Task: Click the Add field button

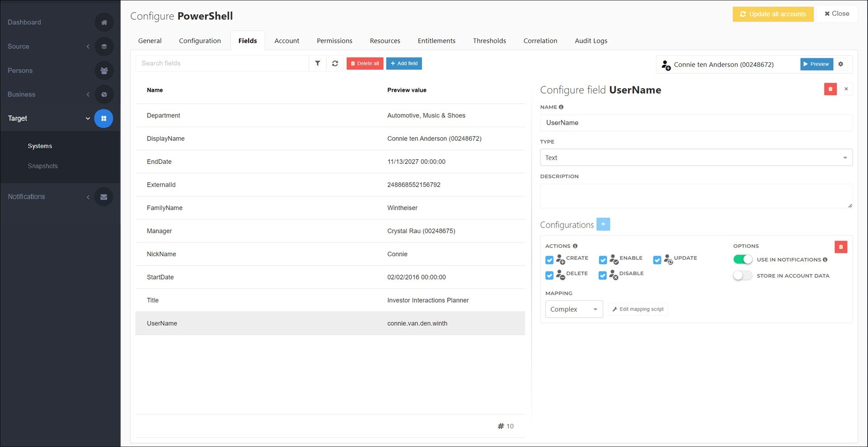Action: 404,63
